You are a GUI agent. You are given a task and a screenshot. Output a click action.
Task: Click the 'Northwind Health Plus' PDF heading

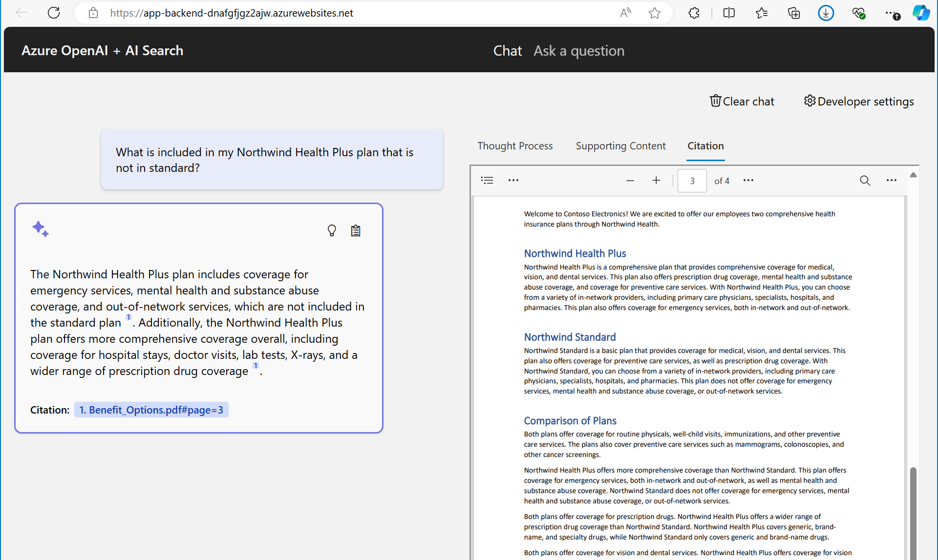coord(575,253)
